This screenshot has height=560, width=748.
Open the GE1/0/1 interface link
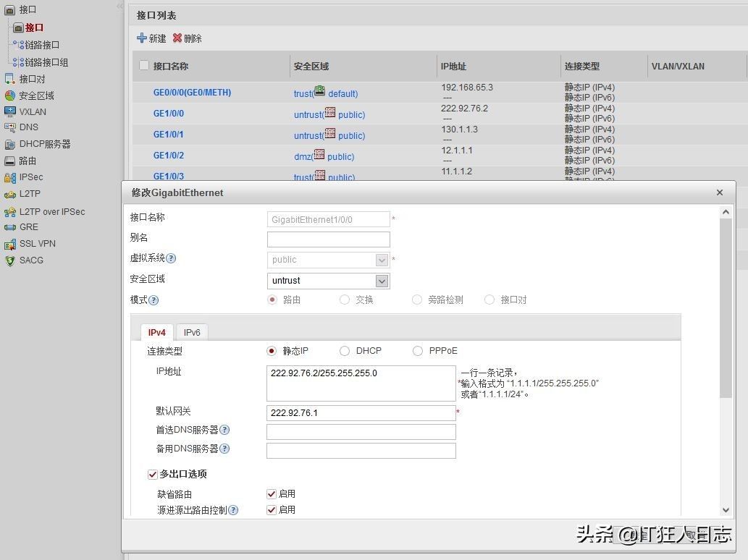click(x=169, y=135)
